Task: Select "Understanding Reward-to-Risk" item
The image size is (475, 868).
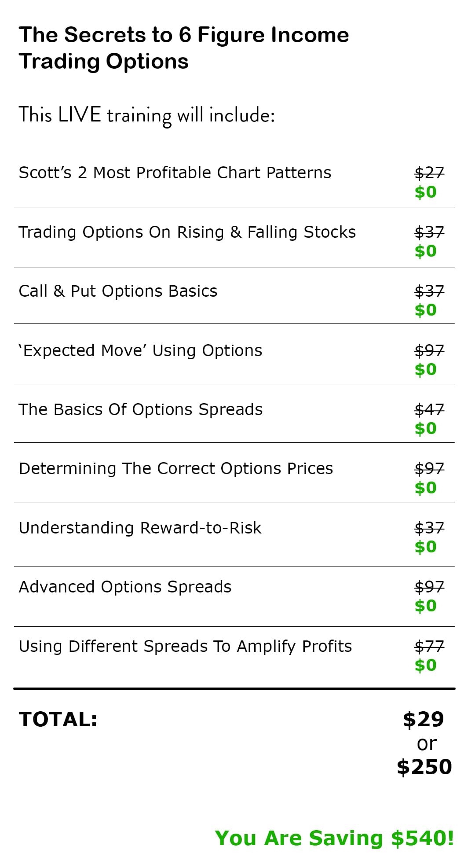Action: pos(140,528)
